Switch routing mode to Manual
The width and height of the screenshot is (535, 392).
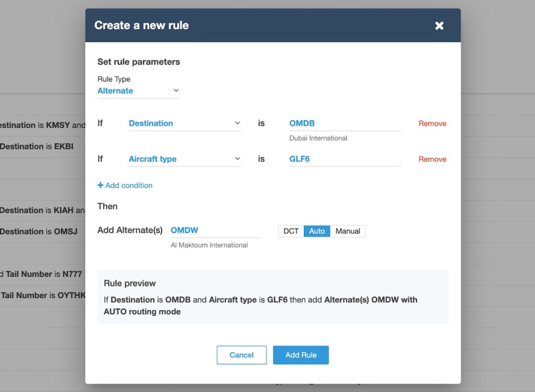point(347,231)
